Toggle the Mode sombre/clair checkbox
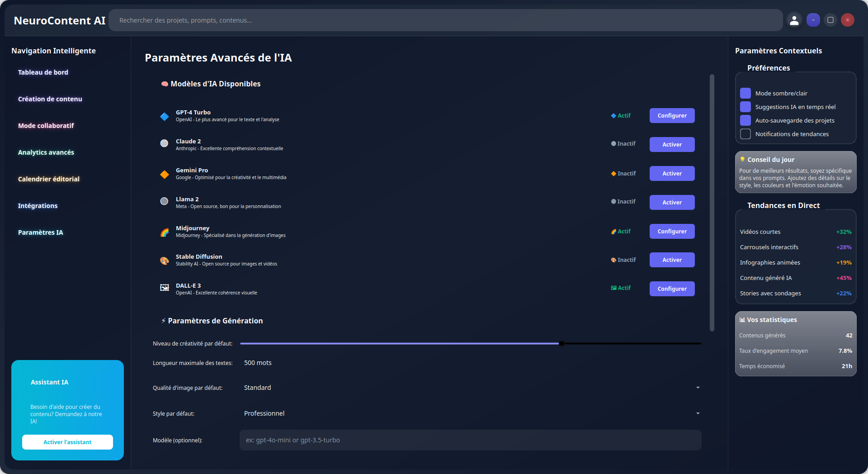The image size is (868, 474). 745,93
